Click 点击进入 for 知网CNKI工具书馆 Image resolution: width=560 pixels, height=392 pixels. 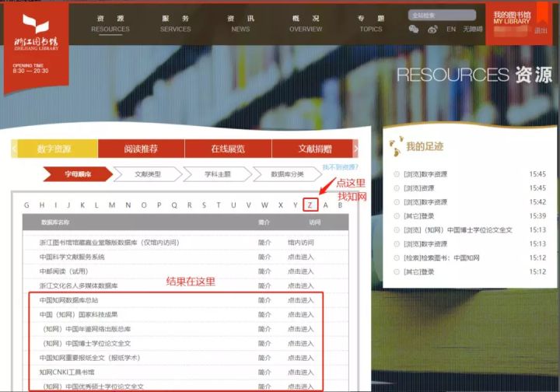[301, 372]
